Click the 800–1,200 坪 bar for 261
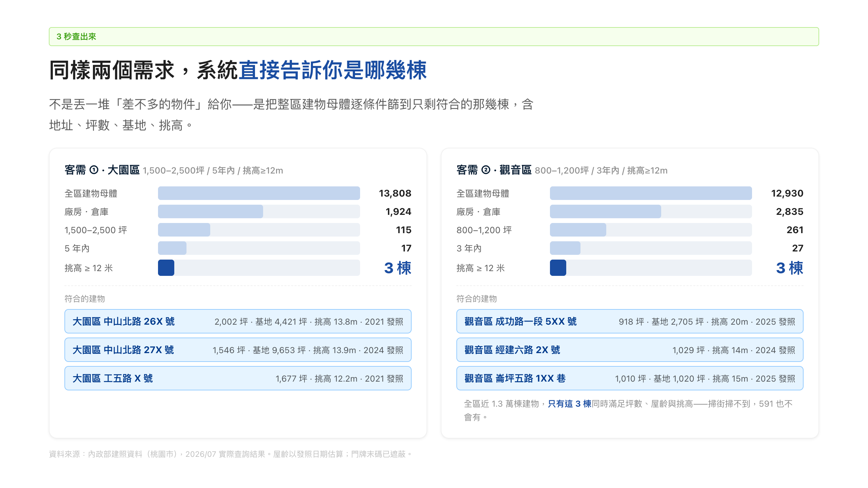Viewport: 868px width, 488px height. 578,230
